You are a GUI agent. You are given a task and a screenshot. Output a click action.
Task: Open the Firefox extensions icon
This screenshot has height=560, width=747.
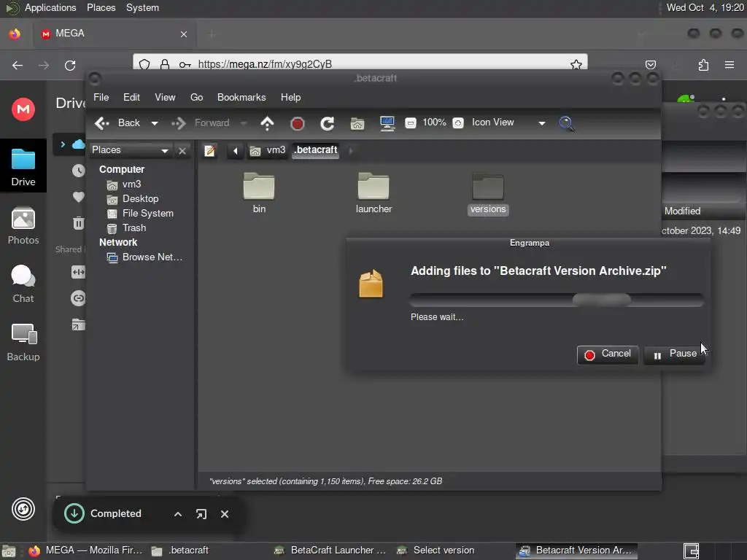click(703, 65)
